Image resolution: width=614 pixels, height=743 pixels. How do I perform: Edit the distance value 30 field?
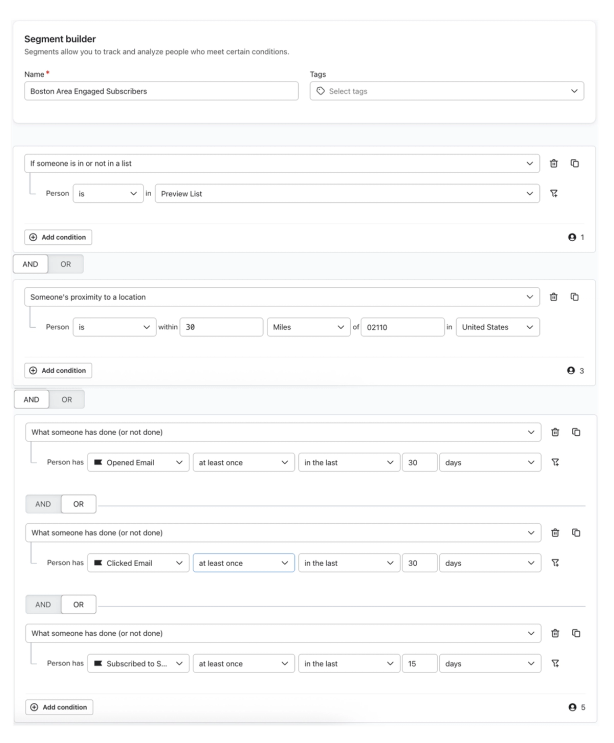(221, 327)
